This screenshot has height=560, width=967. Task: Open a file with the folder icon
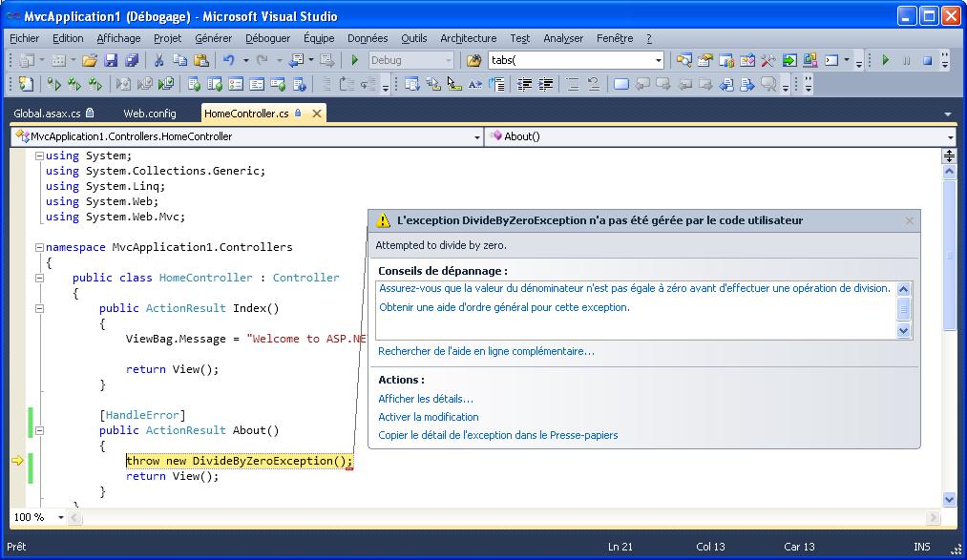click(x=90, y=60)
